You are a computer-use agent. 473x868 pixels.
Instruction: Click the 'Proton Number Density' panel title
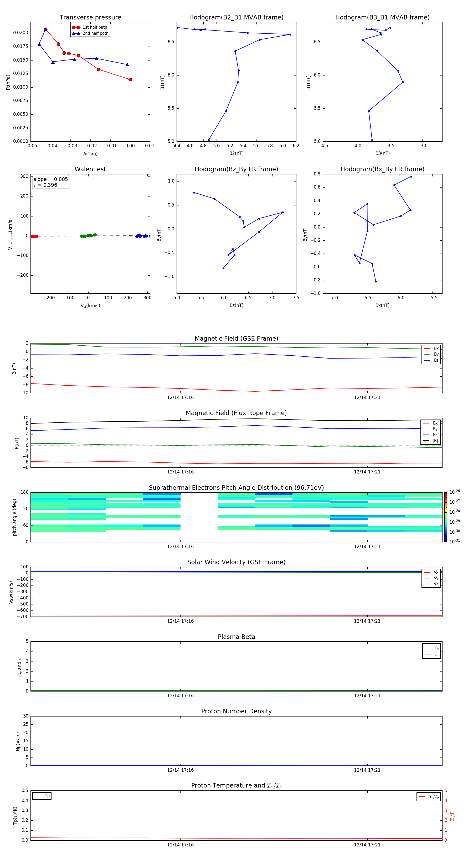[x=236, y=711]
